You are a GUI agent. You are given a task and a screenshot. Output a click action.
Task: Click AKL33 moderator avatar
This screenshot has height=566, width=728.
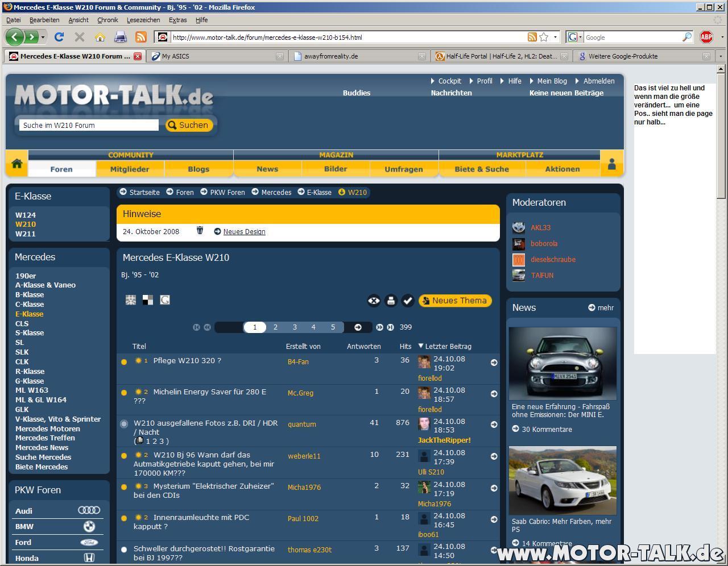point(519,227)
